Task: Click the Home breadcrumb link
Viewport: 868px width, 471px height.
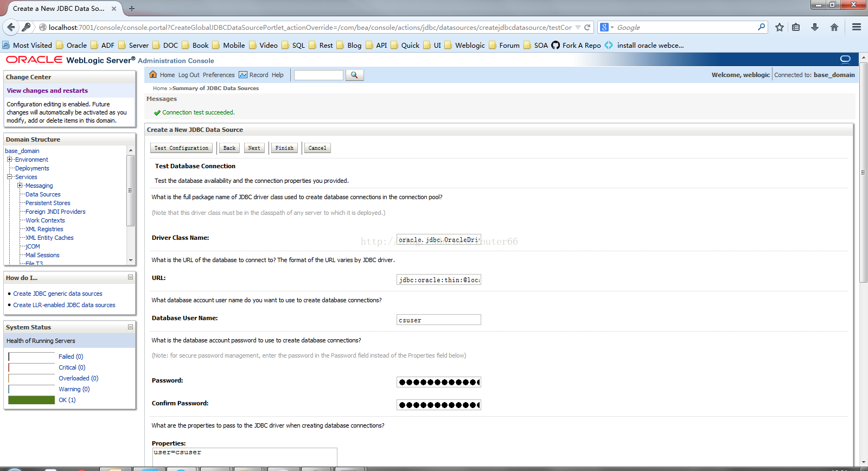Action: (160, 88)
